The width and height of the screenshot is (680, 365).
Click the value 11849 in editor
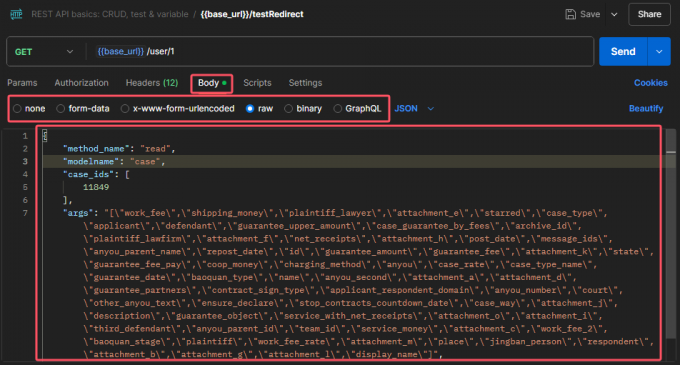coord(96,187)
